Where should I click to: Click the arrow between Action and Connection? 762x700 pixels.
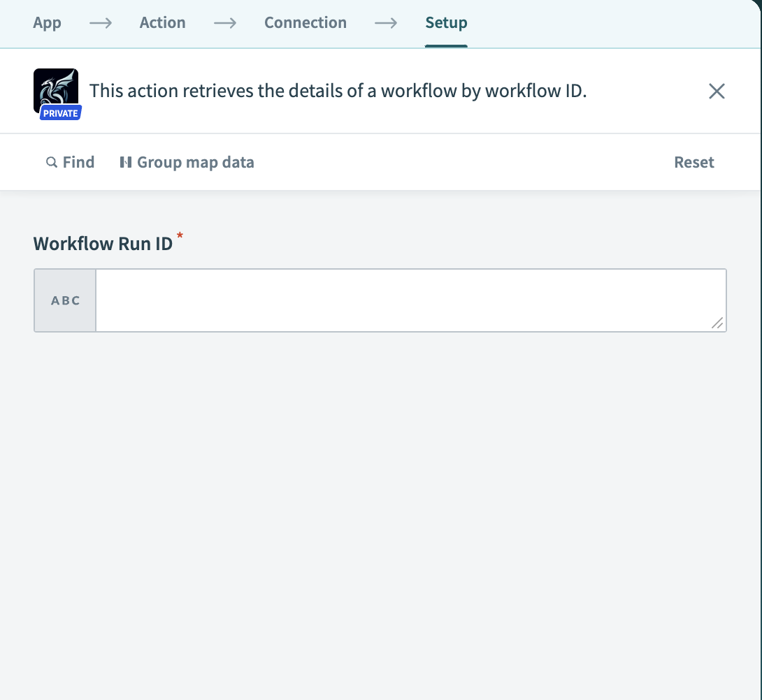click(x=225, y=23)
